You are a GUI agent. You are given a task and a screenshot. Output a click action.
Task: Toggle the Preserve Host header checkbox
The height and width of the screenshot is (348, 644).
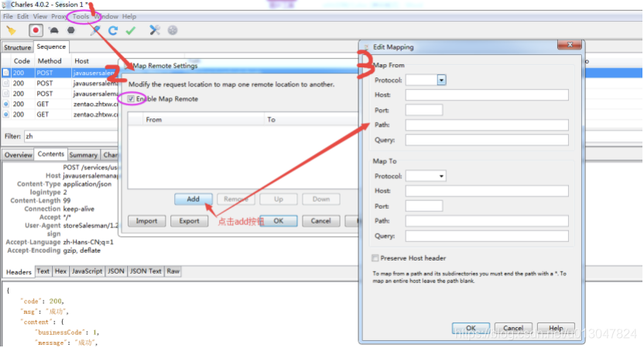(x=375, y=258)
